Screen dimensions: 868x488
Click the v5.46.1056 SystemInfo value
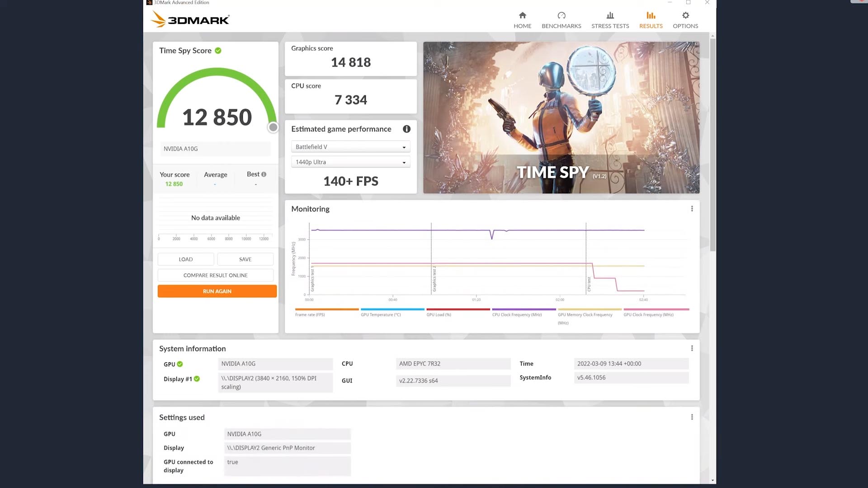point(631,378)
